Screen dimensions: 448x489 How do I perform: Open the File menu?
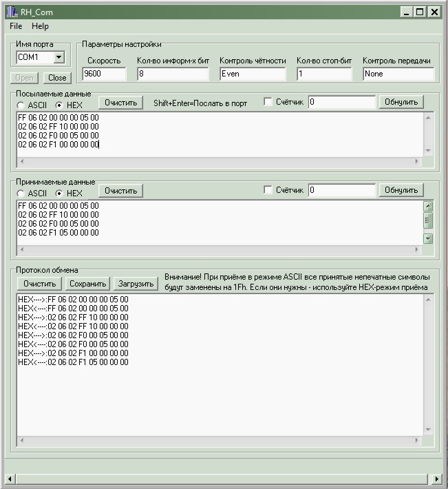[x=16, y=26]
